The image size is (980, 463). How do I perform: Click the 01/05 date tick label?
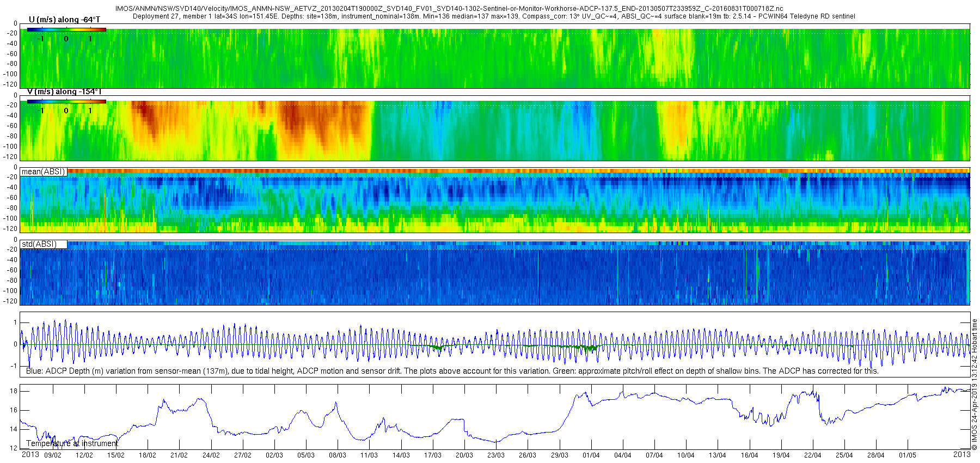[908, 455]
